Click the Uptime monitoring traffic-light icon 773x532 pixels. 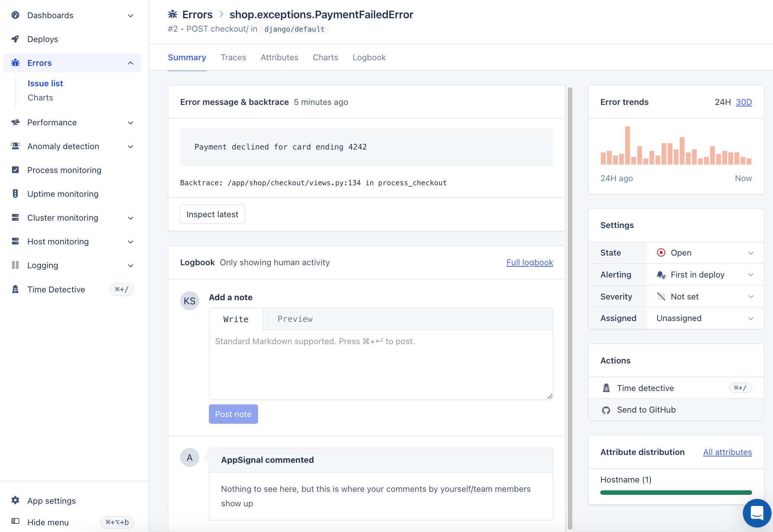15,194
